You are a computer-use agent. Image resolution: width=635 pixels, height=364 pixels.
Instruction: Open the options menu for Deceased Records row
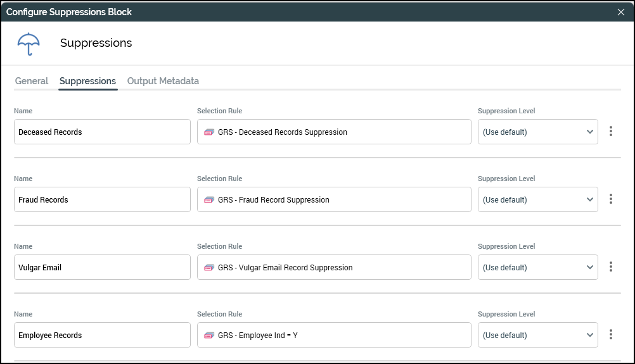611,132
